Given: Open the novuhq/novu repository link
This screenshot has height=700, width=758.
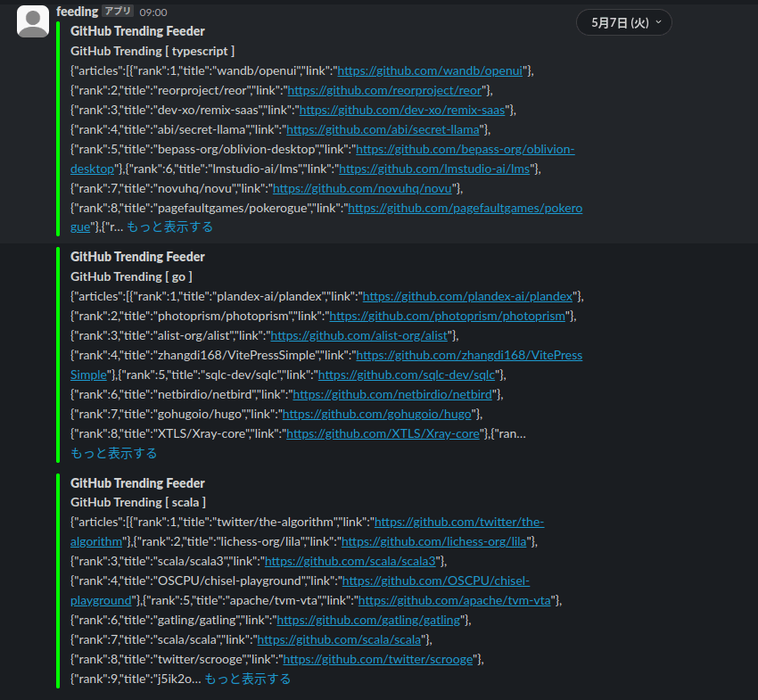Looking at the screenshot, I should pyautogui.click(x=362, y=187).
